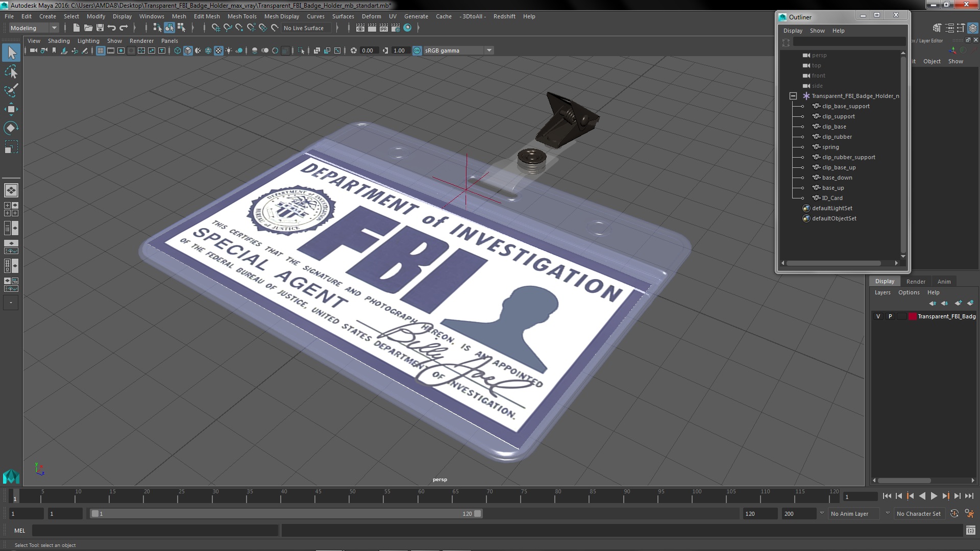Viewport: 980px width, 551px height.
Task: Activate the Lasso select tool
Action: [11, 71]
